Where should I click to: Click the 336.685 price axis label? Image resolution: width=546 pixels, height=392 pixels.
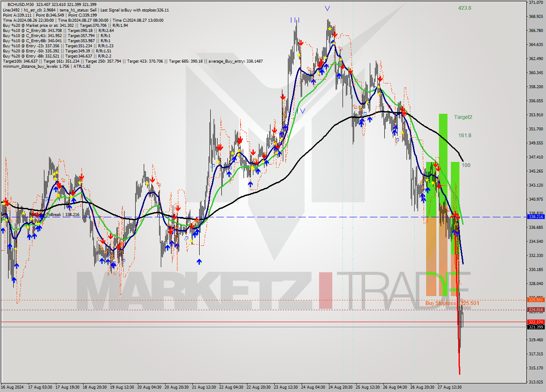tap(536, 228)
